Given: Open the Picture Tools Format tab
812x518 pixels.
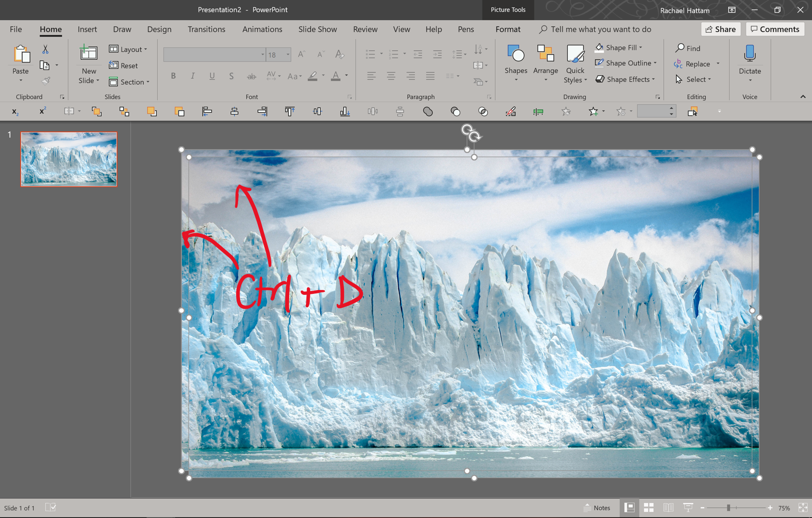Looking at the screenshot, I should 508,29.
